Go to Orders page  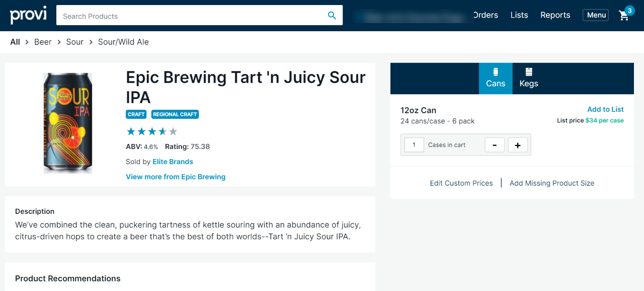pyautogui.click(x=486, y=15)
